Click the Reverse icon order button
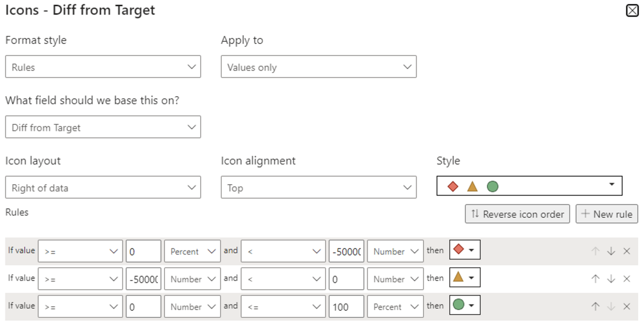 517,214
